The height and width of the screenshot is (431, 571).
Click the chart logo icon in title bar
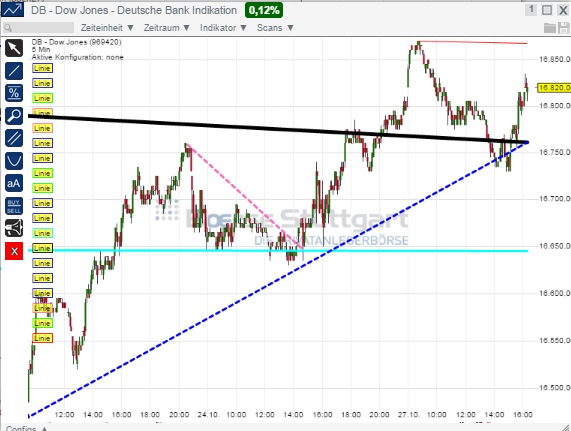[x=12, y=10]
